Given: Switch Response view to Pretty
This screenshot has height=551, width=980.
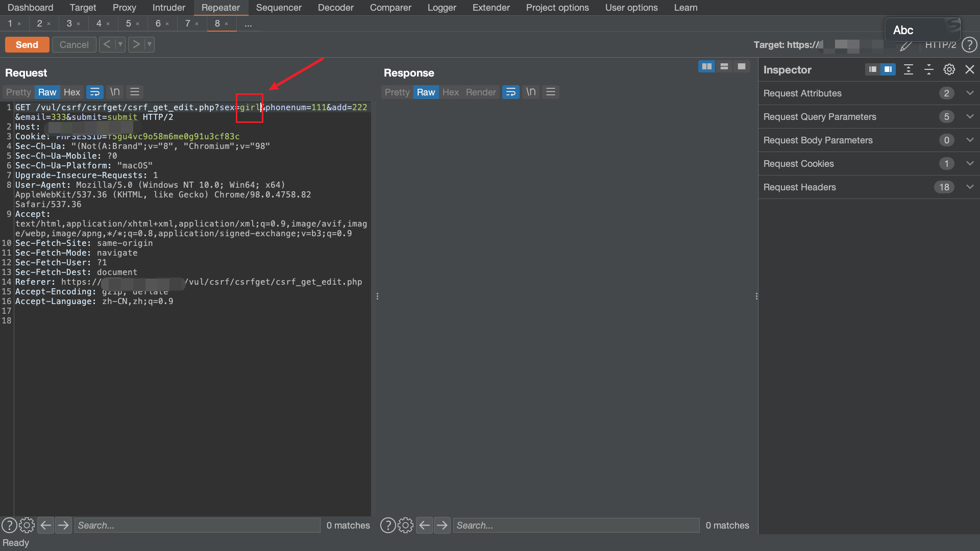Looking at the screenshot, I should click(x=397, y=92).
